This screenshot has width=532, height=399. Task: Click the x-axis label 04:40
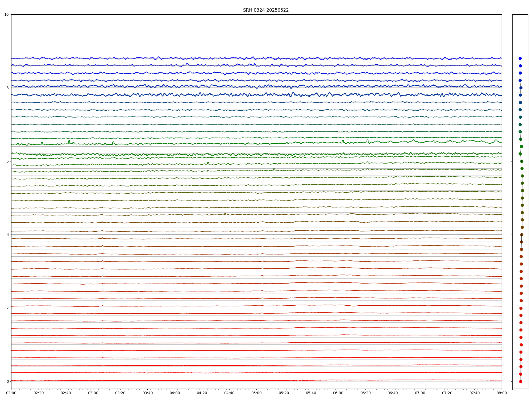(x=229, y=393)
